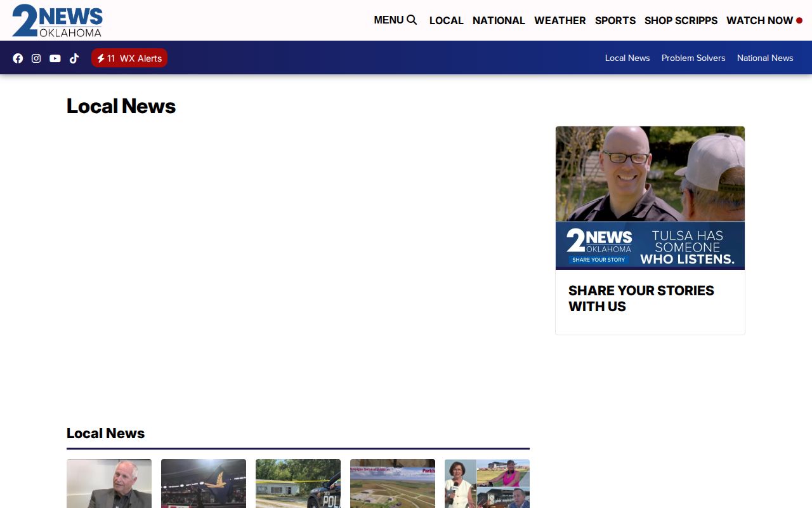The image size is (812, 508).
Task: Open the TikTok icon
Action: (74, 58)
